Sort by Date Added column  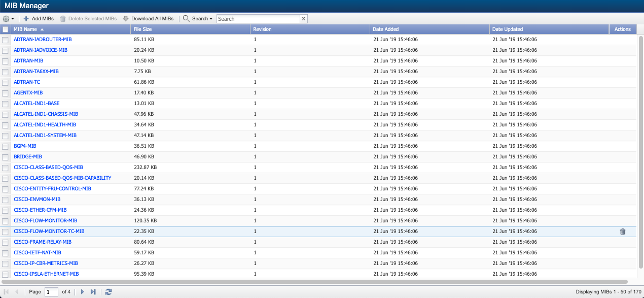pos(430,29)
